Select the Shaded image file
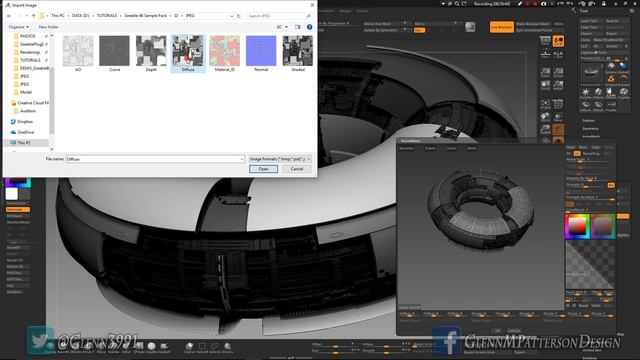This screenshot has height=360, width=640. tap(298, 53)
